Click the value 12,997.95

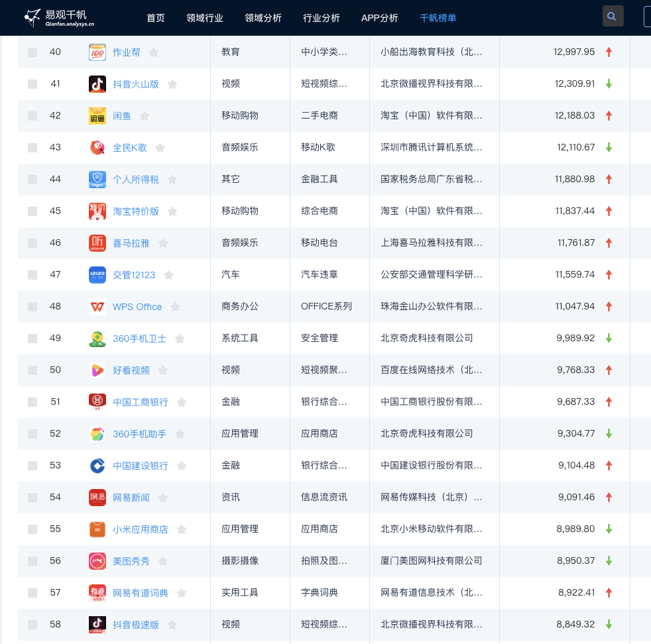(574, 52)
